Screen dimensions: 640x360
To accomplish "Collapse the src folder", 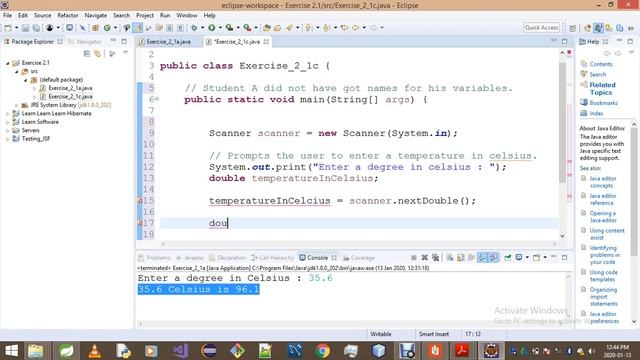I will (16, 71).
